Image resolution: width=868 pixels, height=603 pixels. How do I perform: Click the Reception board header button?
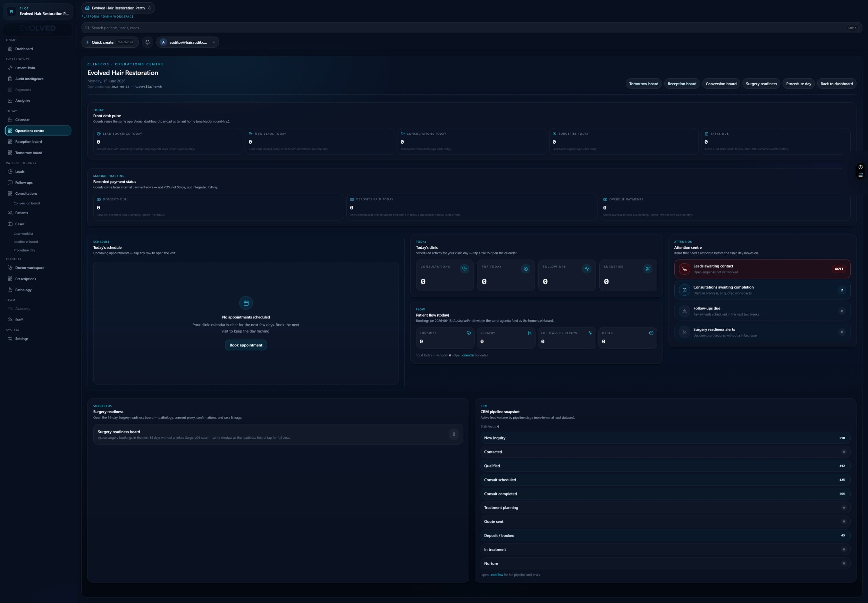682,84
